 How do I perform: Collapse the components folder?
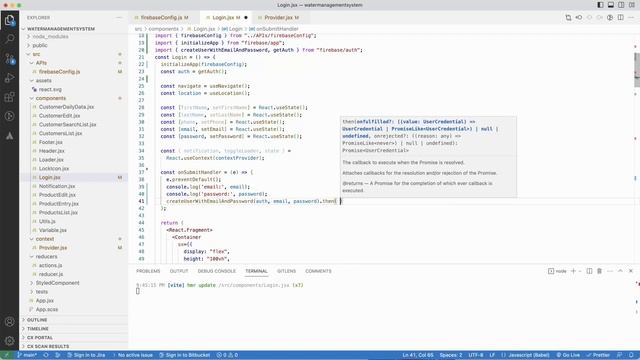(x=51, y=98)
